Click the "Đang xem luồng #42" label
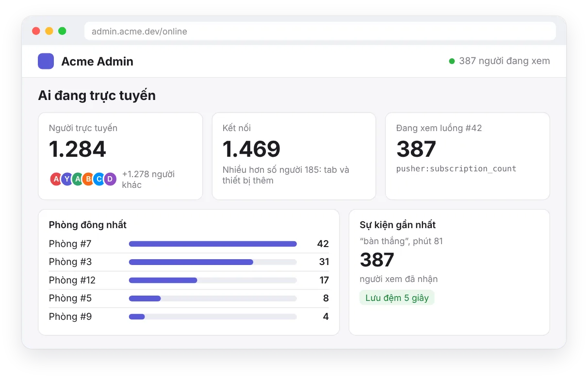The image size is (588, 381). [439, 128]
